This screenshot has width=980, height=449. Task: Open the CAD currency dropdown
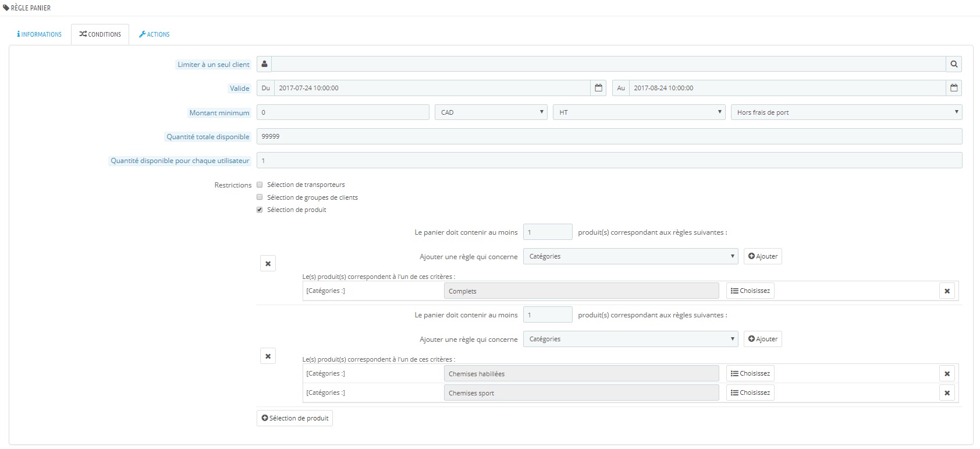tap(491, 112)
